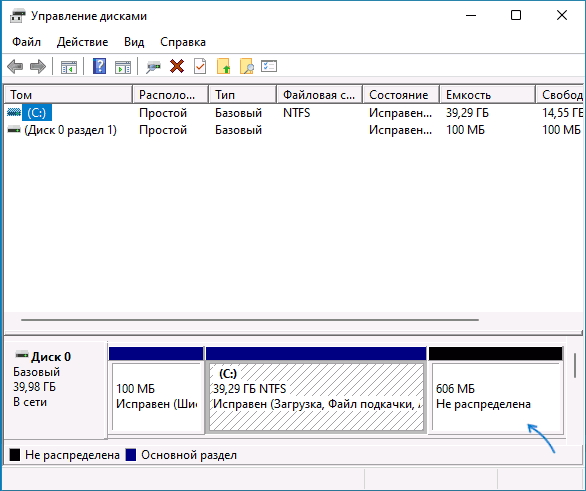586x491 pixels.
Task: Click the 39,29 ГБ capacity cell
Action: pos(467,112)
